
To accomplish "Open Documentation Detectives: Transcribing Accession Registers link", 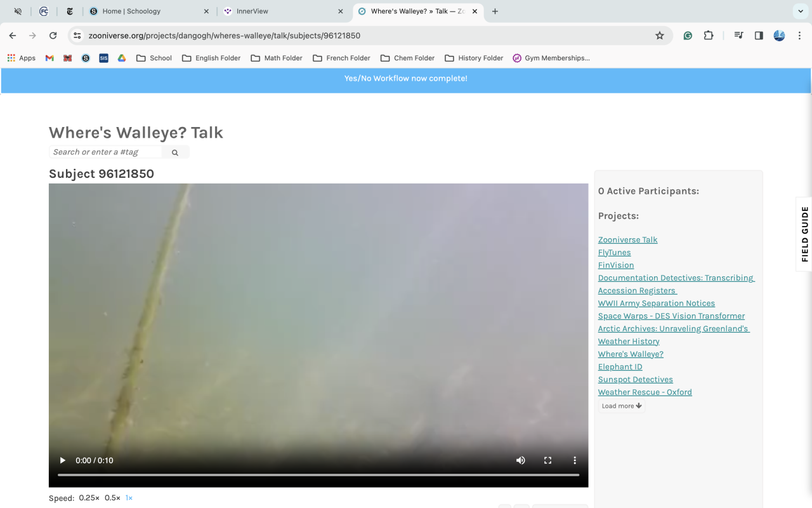I will coord(676,284).
